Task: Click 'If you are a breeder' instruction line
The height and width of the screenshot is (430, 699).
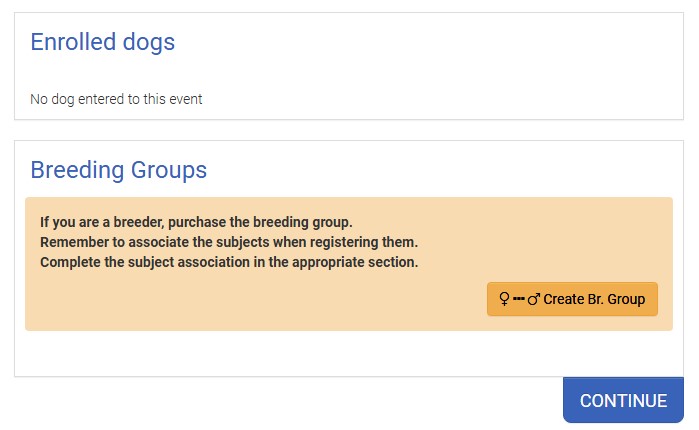Action: pyautogui.click(x=196, y=222)
